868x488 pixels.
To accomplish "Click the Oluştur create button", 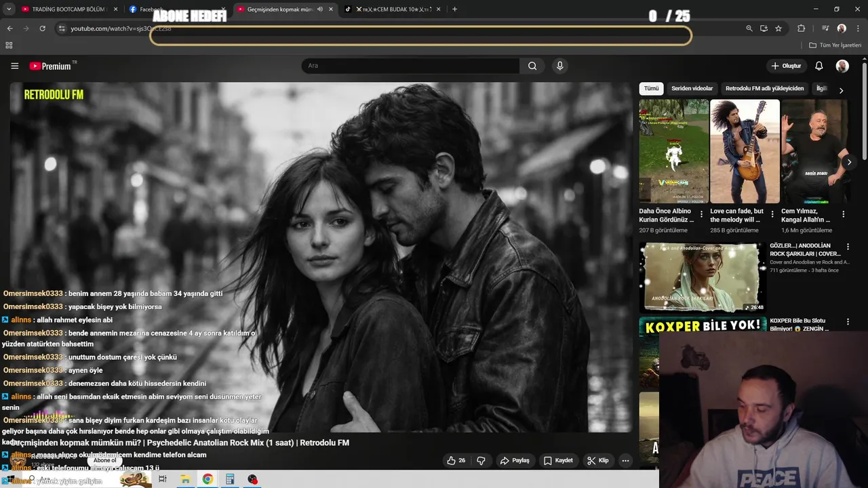I will coord(786,66).
